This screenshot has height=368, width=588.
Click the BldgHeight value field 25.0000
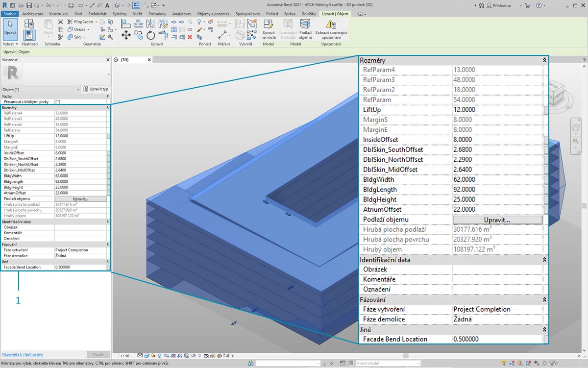(x=80, y=187)
